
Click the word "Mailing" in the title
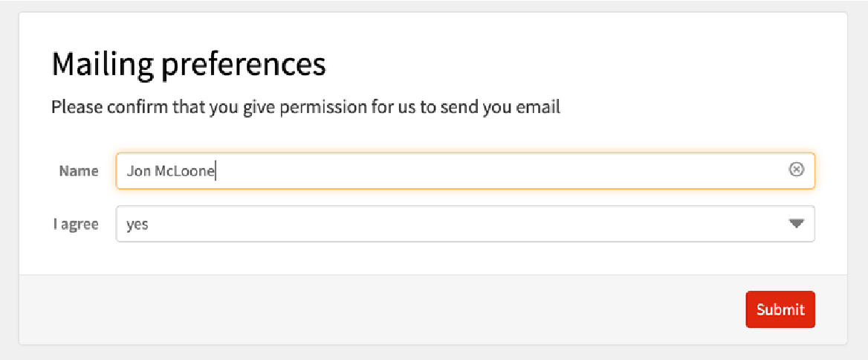[103, 65]
